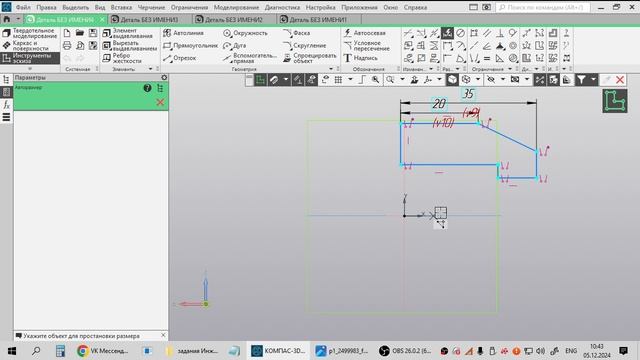Expand the Ограничения group dropdown arrow
Viewport: 640px width, 360px height.
click(x=510, y=69)
